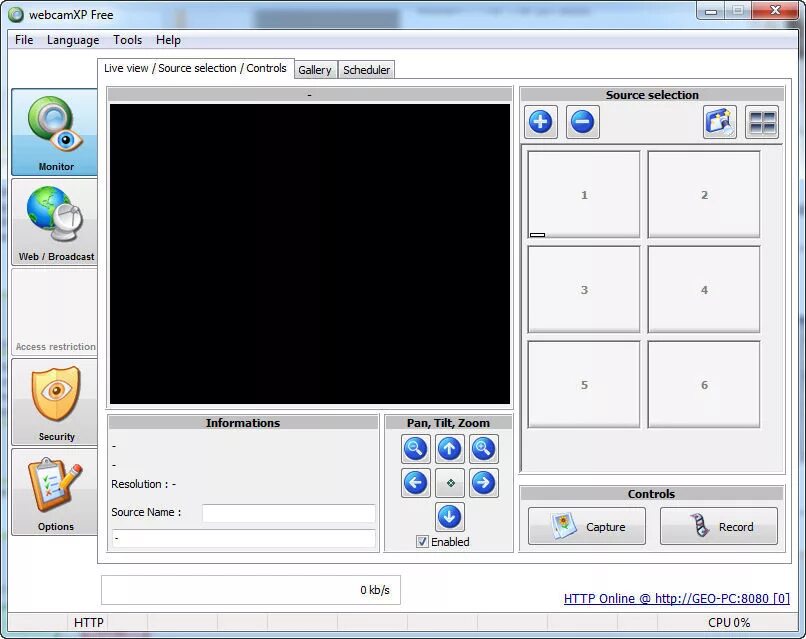
Task: Select source slot 5
Action: point(584,385)
